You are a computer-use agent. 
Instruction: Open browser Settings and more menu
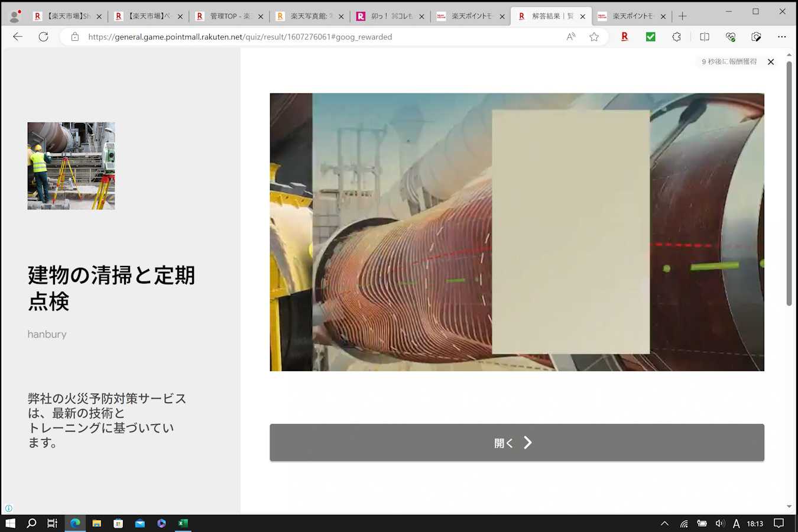point(781,37)
